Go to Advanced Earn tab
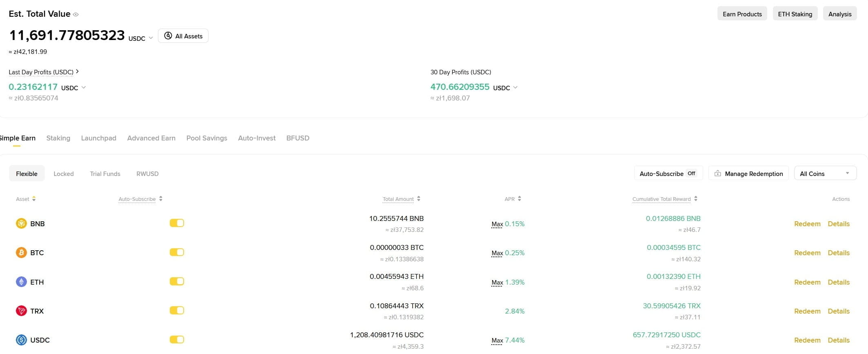Viewport: 868px width, 354px height. 151,138
